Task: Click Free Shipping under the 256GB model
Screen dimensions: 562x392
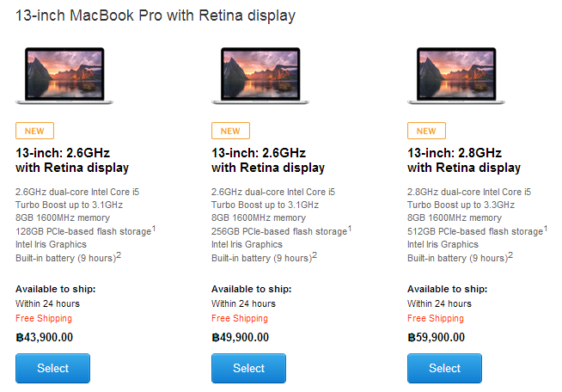Action: tap(240, 318)
